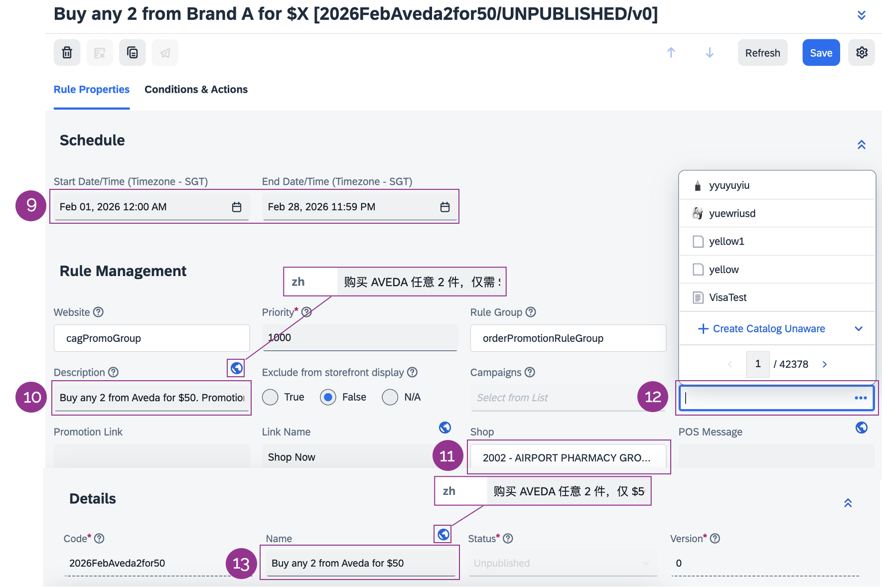Click globe localization icon above Description
The width and height of the screenshot is (882, 588).
coord(236,368)
